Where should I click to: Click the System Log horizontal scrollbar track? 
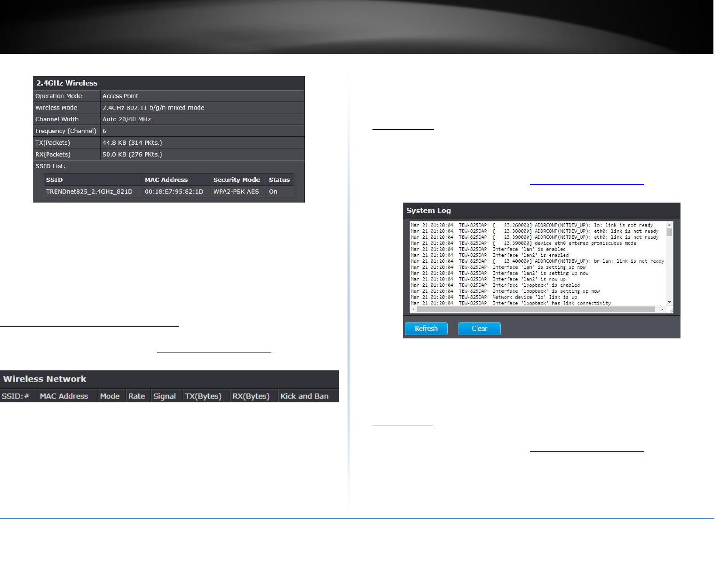538,309
